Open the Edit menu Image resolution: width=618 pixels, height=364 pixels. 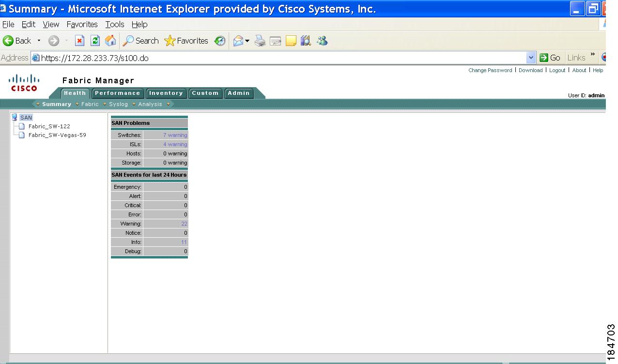point(29,24)
